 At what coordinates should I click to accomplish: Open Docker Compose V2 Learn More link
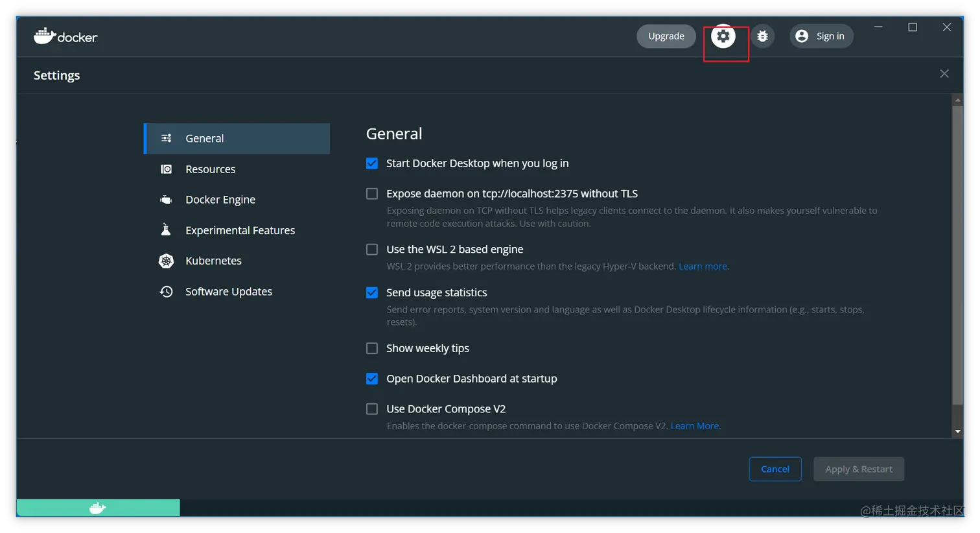pos(695,426)
